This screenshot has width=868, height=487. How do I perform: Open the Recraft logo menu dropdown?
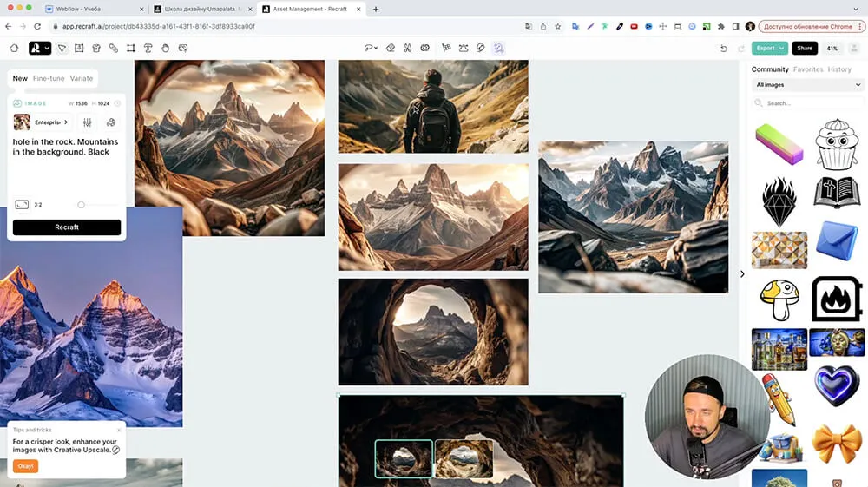pyautogui.click(x=40, y=48)
